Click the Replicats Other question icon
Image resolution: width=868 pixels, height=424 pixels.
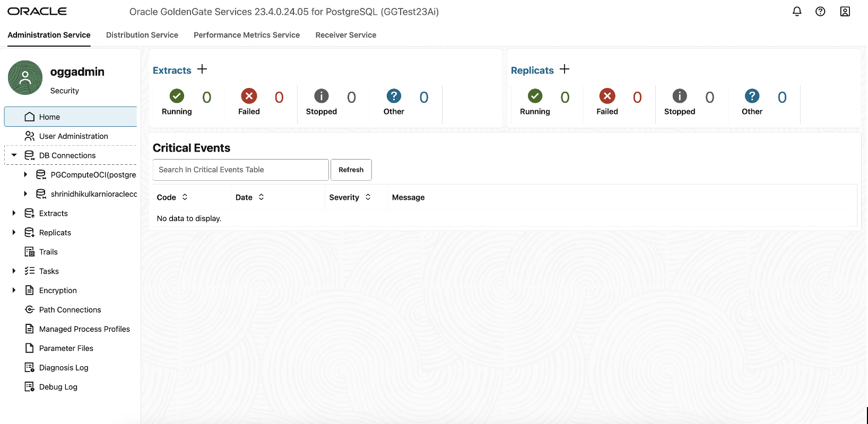click(752, 96)
